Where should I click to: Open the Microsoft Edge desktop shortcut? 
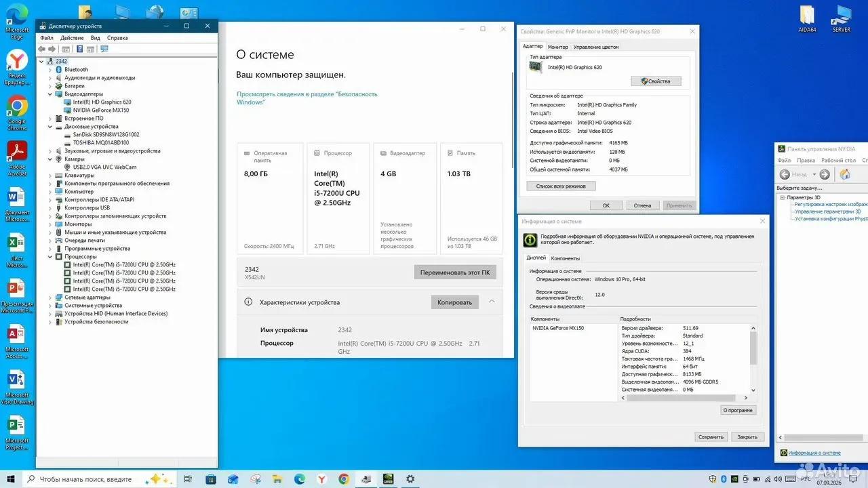point(17,20)
